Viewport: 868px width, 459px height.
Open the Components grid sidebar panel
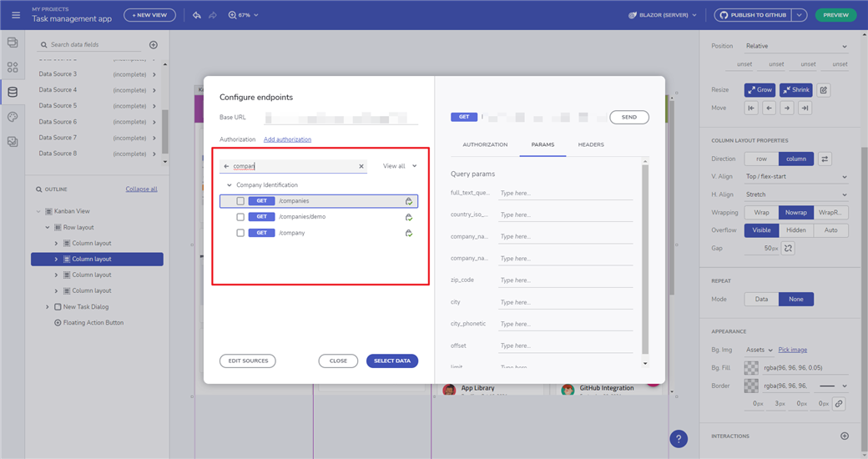[x=12, y=67]
